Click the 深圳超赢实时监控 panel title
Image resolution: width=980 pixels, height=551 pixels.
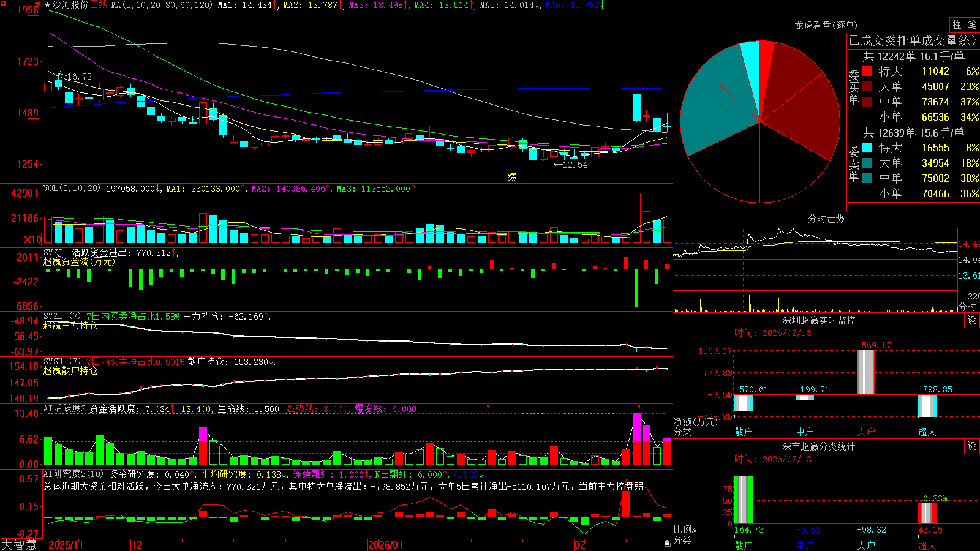point(818,320)
